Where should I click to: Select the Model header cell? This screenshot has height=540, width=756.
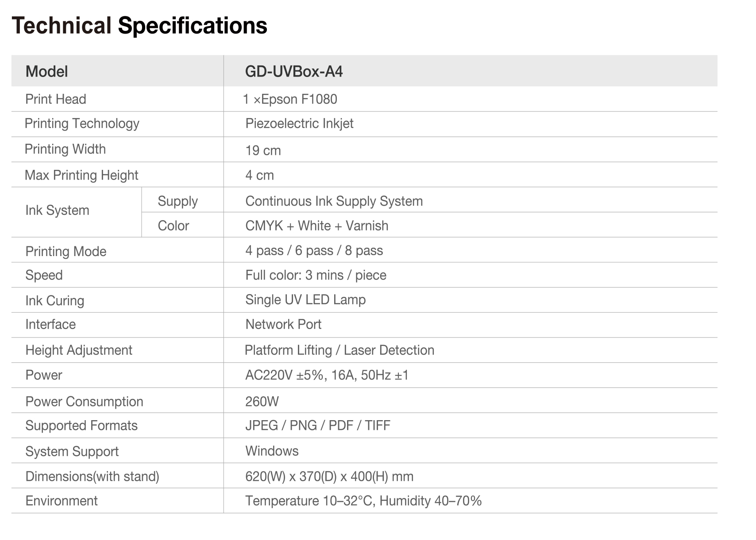(46, 71)
